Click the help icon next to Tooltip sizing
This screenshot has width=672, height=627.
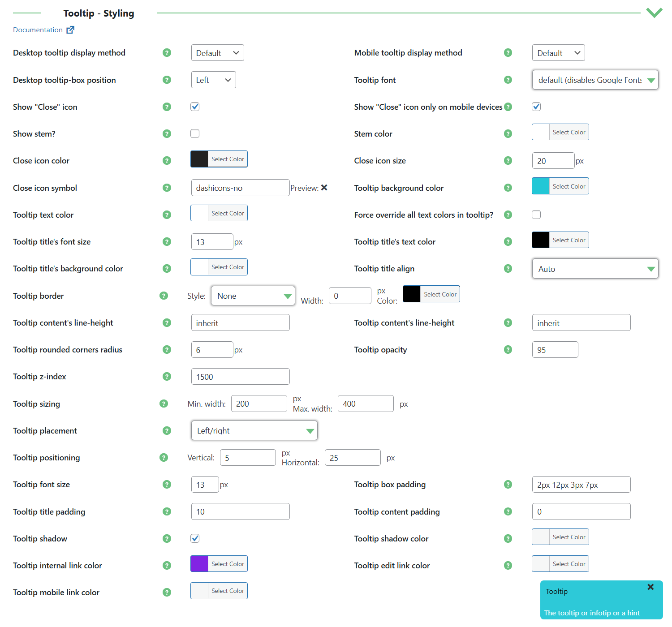164,404
